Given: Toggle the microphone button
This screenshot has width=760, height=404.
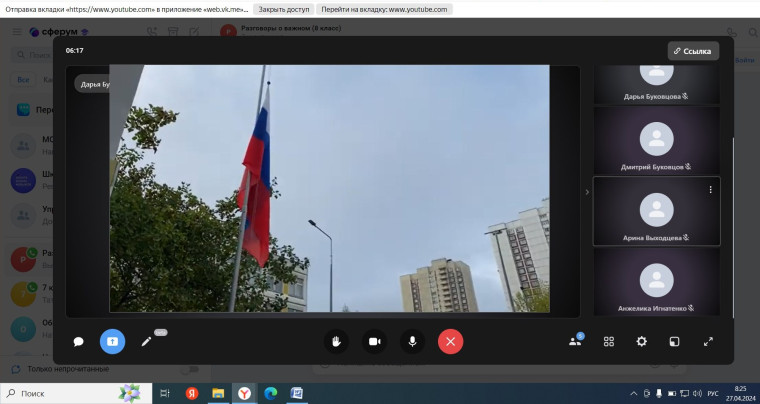Looking at the screenshot, I should (412, 342).
